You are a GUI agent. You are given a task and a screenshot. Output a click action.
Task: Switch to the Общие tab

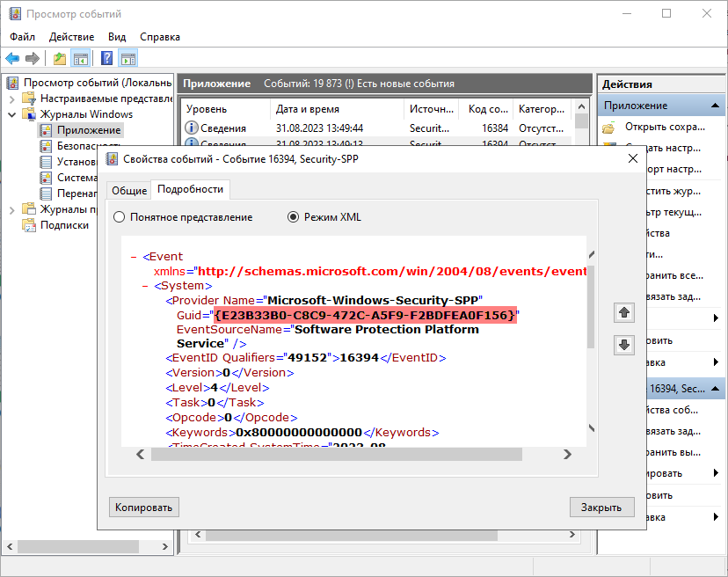coord(129,191)
